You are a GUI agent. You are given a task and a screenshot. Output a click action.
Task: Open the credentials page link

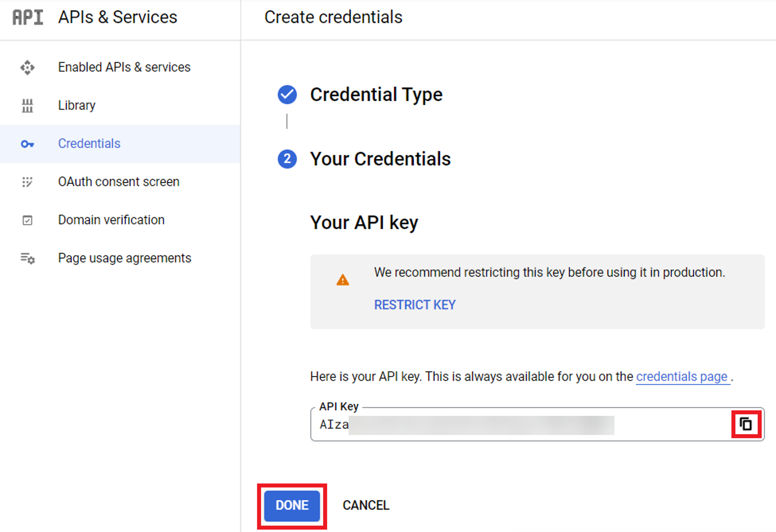(682, 377)
